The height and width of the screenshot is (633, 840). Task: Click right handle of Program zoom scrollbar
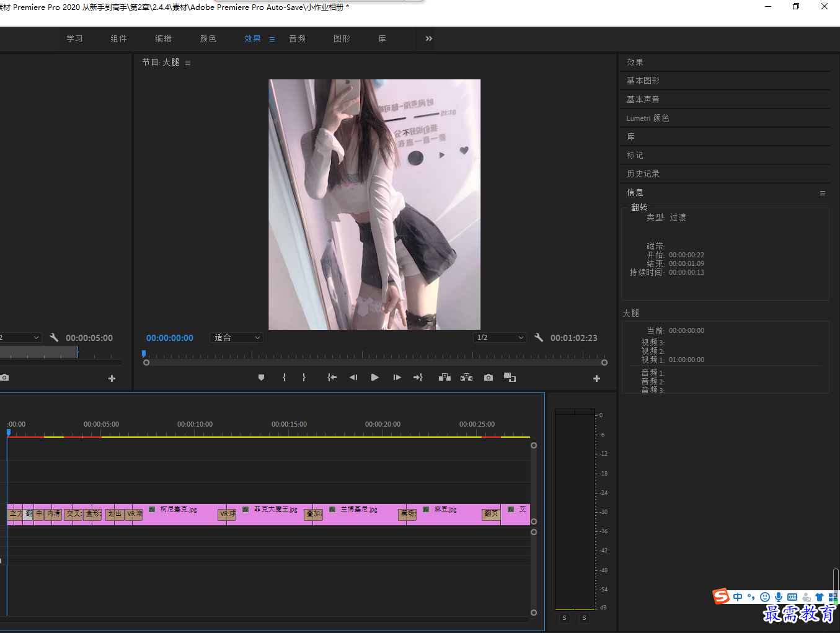(x=604, y=363)
